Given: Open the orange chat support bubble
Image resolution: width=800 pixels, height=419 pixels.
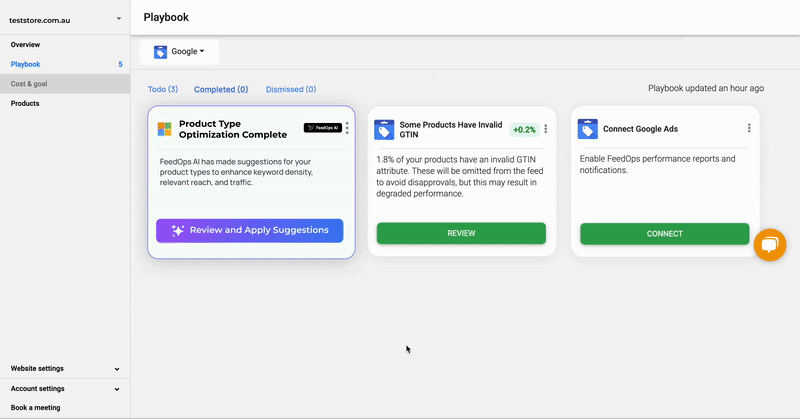Looking at the screenshot, I should point(769,244).
